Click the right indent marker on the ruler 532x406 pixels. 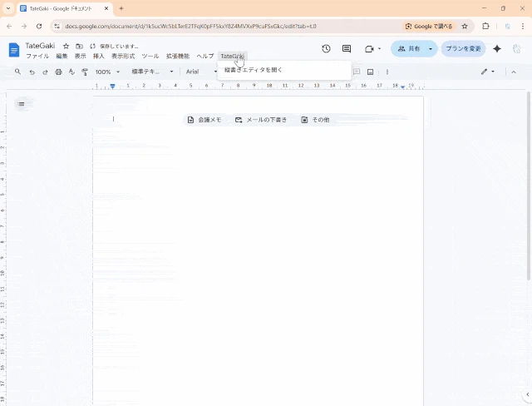402,87
